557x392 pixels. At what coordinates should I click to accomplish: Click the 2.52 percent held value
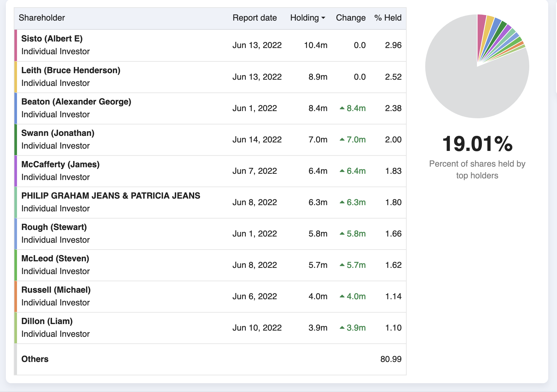pos(393,77)
